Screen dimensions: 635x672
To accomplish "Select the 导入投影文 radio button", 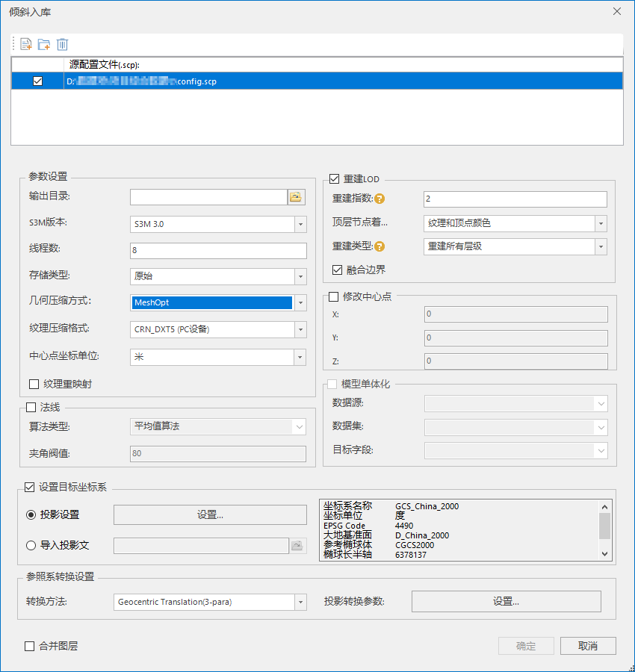I will point(31,545).
